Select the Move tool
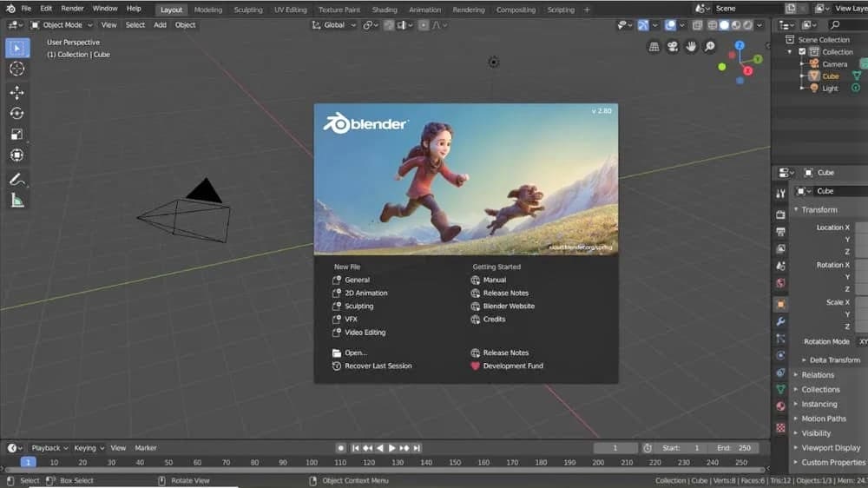 [17, 93]
